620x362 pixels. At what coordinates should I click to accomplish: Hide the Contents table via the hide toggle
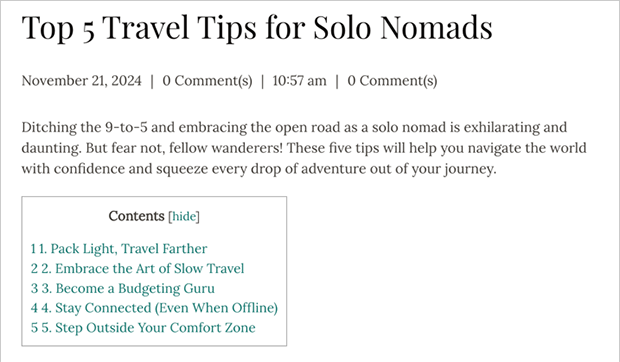[184, 216]
